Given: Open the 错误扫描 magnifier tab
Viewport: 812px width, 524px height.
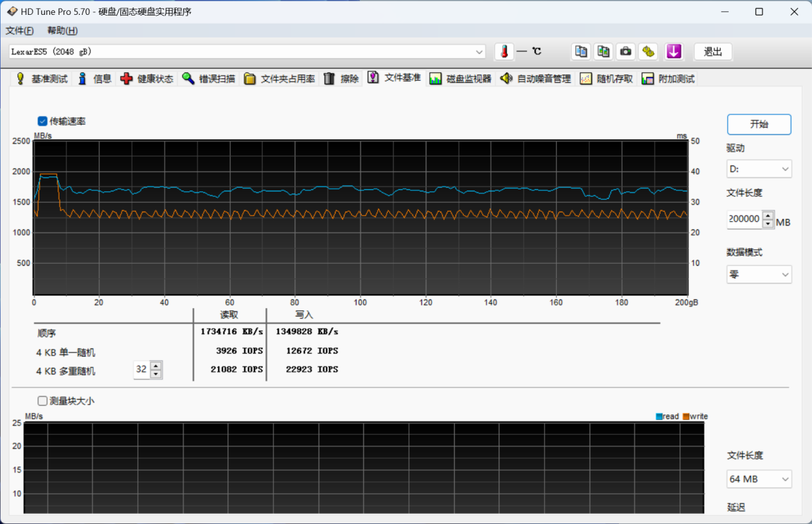Looking at the screenshot, I should 208,79.
